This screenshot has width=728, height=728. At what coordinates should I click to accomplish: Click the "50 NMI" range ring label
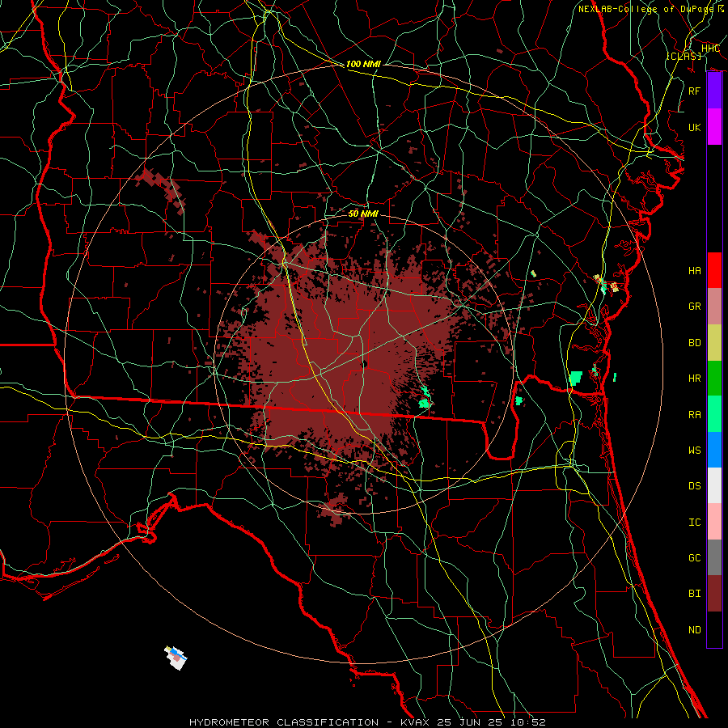click(x=363, y=214)
